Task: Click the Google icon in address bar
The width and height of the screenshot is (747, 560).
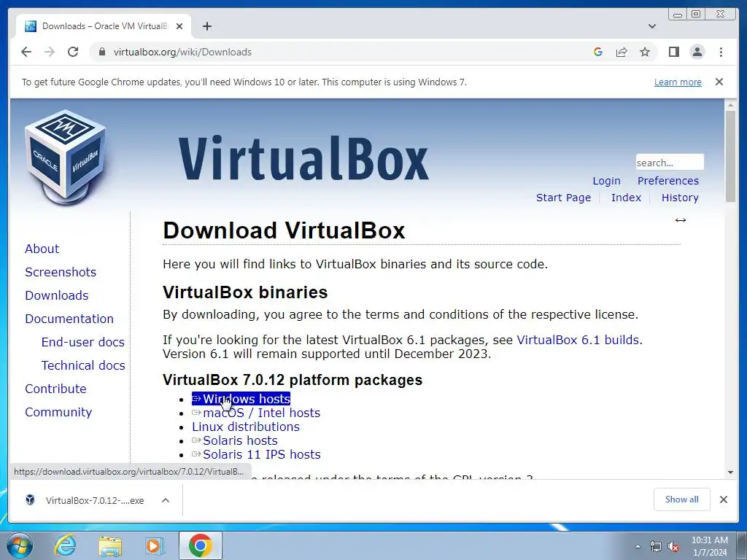Action: click(x=598, y=52)
